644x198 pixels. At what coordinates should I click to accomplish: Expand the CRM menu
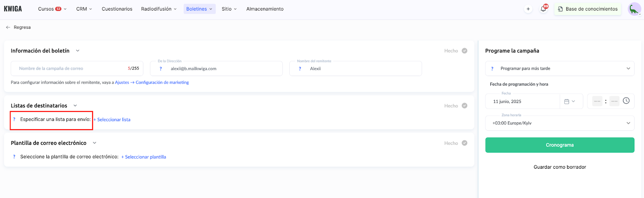pos(84,9)
